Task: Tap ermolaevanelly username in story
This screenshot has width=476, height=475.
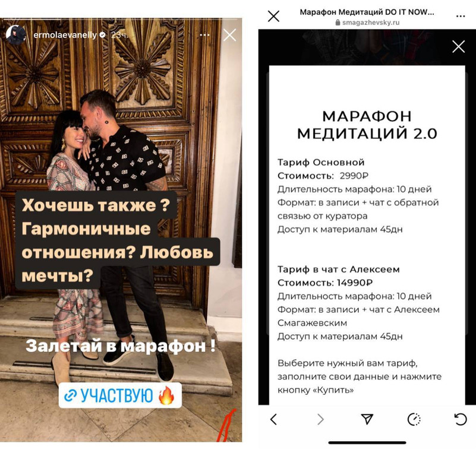Action: [x=65, y=35]
